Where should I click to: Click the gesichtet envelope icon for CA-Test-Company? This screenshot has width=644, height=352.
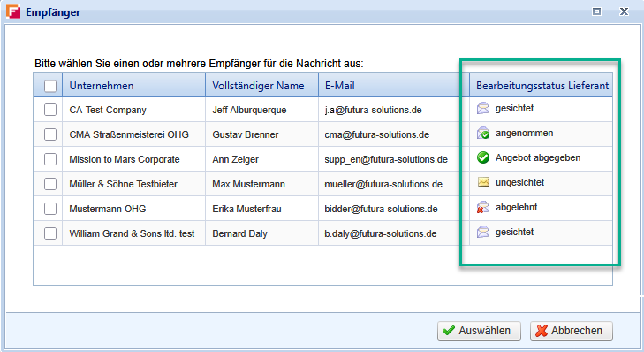click(483, 109)
